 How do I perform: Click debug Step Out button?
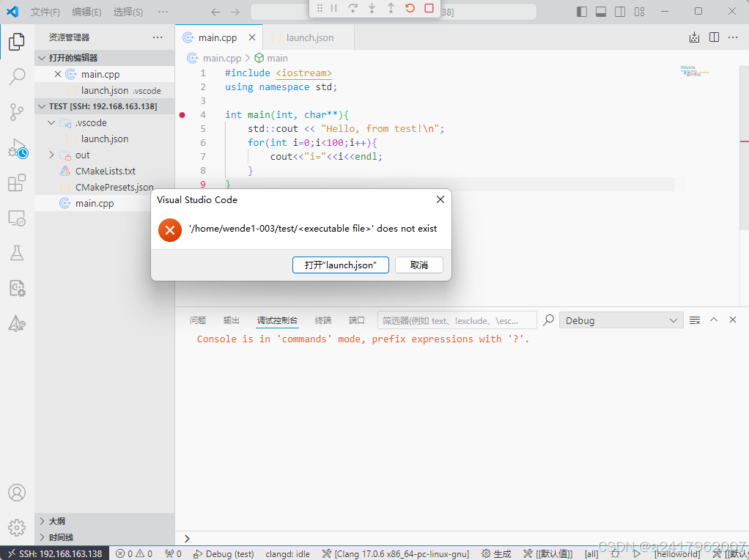click(x=391, y=8)
